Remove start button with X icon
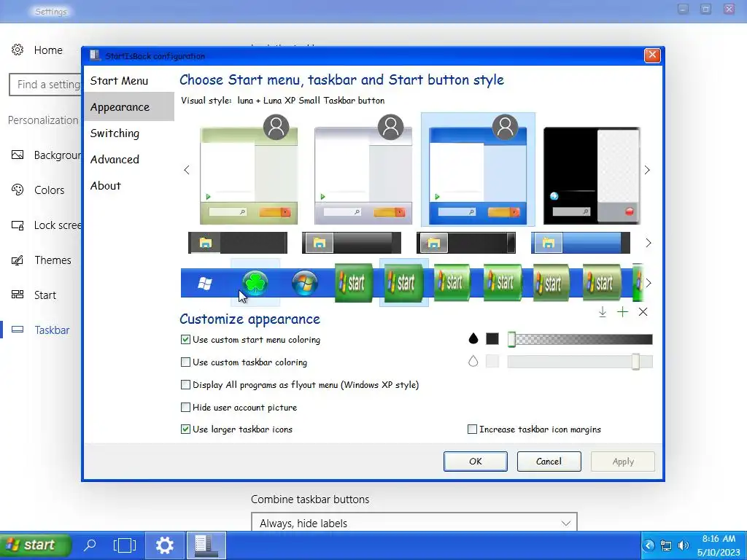The height and width of the screenshot is (560, 747). click(643, 312)
